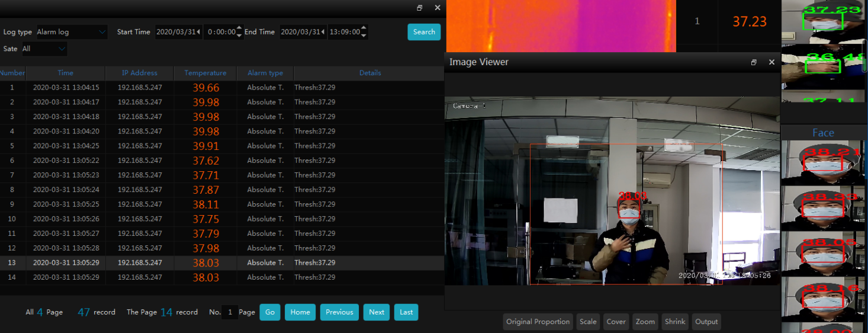Open the Start Time date picker
Viewport: 868px width, 333px height.
tap(178, 32)
